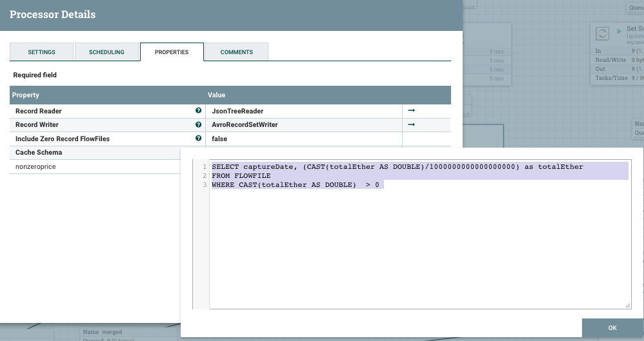Image resolution: width=644 pixels, height=341 pixels.
Task: Click line number 2 in editor gutter
Action: tap(203, 176)
